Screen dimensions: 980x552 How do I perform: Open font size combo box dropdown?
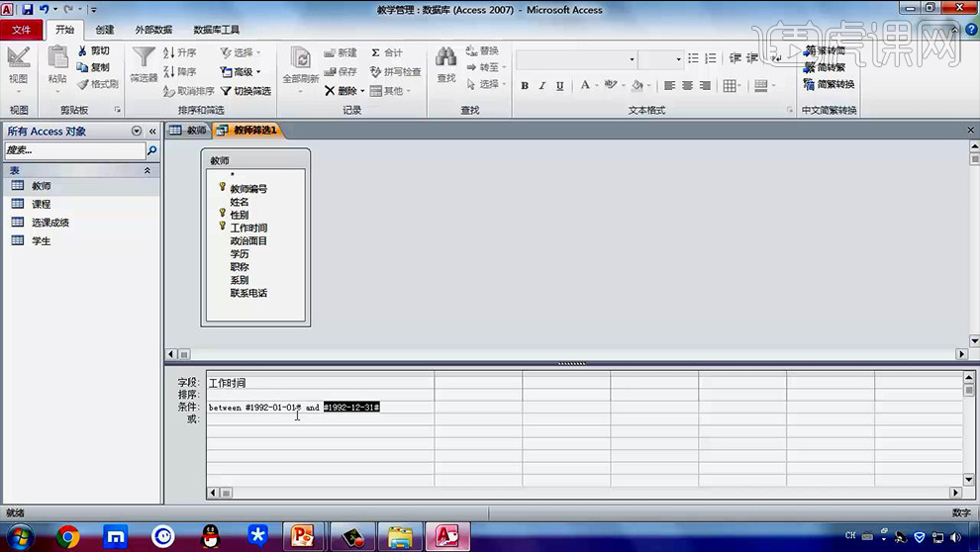pos(678,59)
